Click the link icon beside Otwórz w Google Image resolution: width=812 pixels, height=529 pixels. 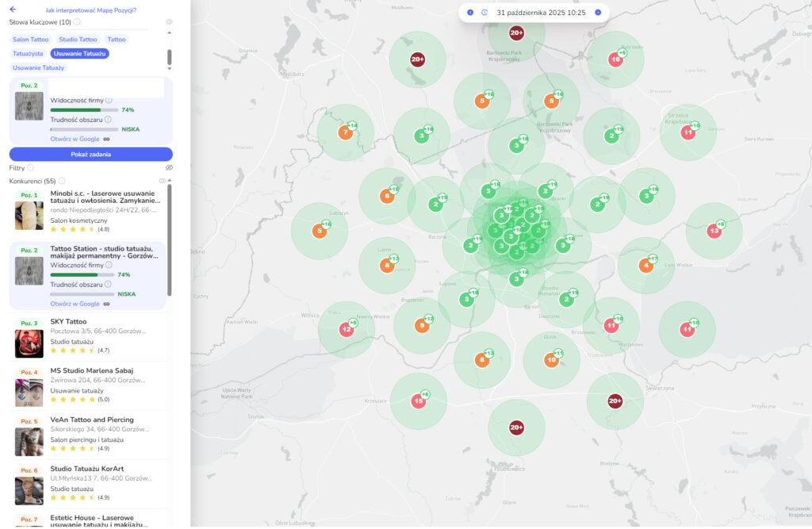107,140
